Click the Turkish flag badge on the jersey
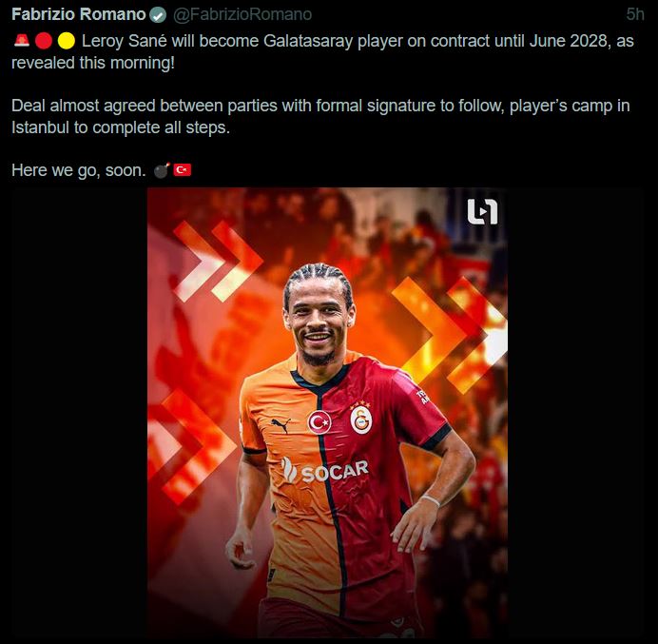This screenshot has width=658, height=644. pos(319,422)
